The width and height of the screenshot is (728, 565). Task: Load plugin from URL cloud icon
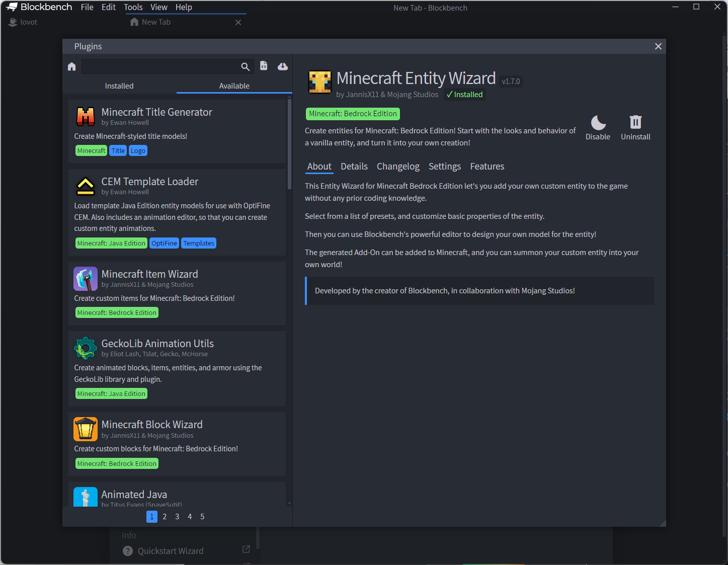(283, 66)
